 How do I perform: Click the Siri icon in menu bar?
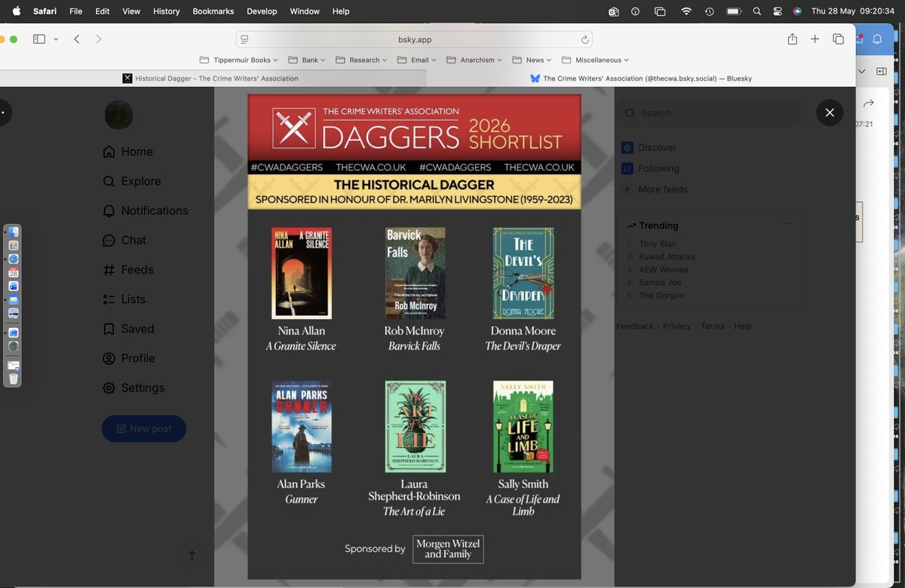coord(797,11)
